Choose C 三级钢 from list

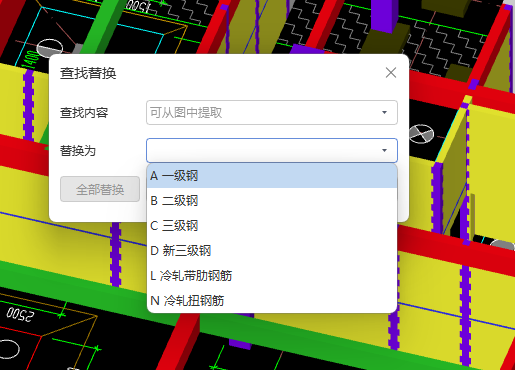[272, 226]
